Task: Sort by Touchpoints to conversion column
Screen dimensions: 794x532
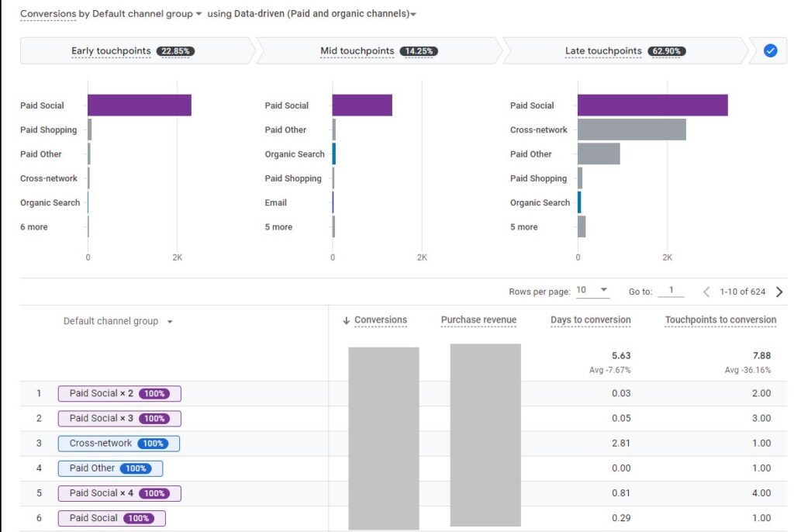Action: point(720,320)
